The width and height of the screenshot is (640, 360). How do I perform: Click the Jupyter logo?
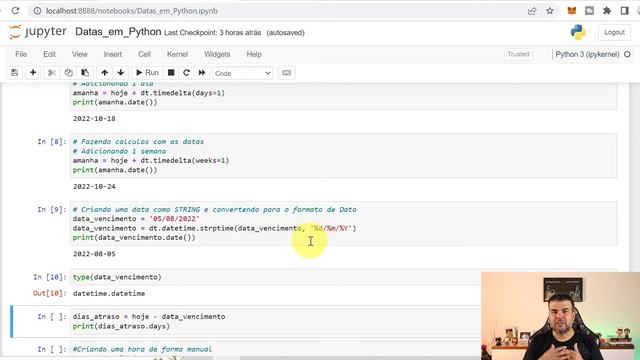tap(38, 32)
